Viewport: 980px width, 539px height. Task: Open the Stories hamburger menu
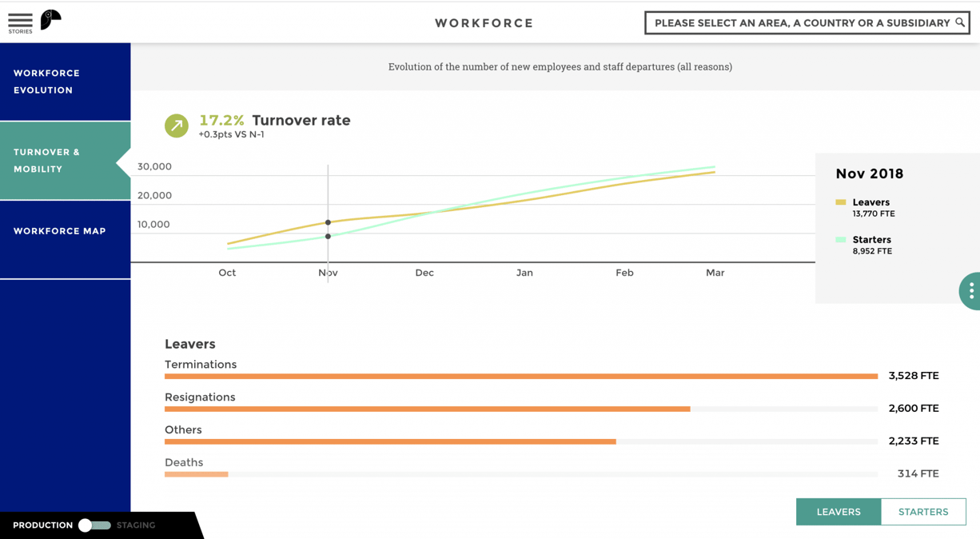(20, 22)
